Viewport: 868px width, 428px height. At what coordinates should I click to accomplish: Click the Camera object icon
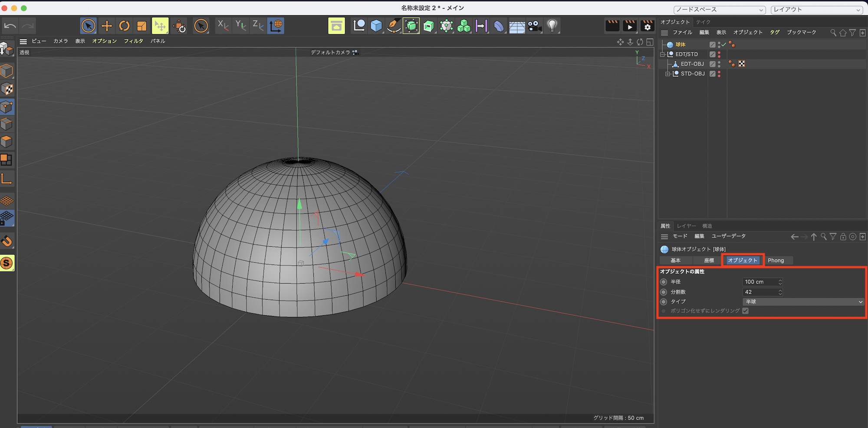coord(534,26)
